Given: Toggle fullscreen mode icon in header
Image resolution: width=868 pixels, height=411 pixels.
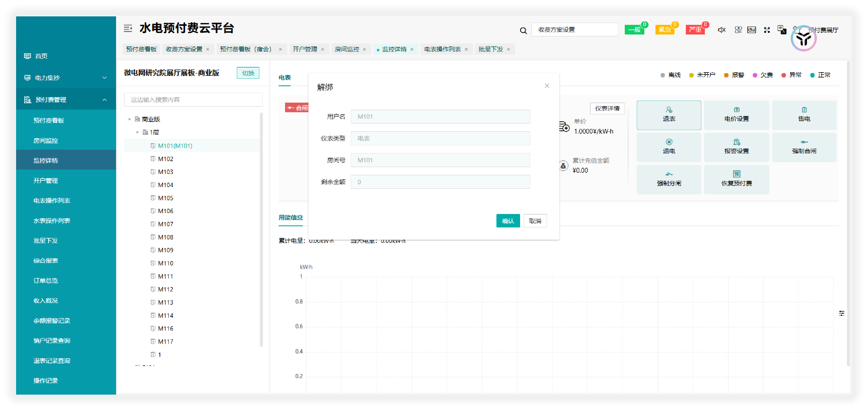Looking at the screenshot, I should click(x=767, y=30).
